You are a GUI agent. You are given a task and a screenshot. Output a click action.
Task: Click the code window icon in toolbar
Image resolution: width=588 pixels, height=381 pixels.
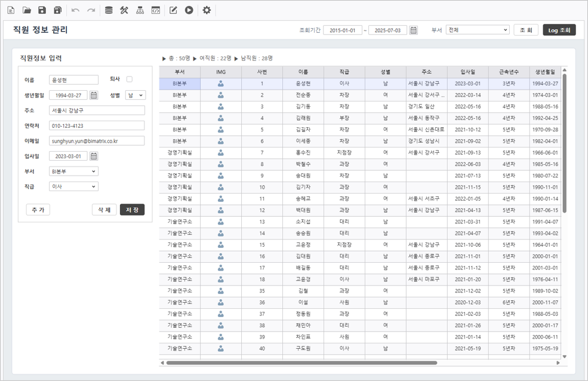[155, 10]
